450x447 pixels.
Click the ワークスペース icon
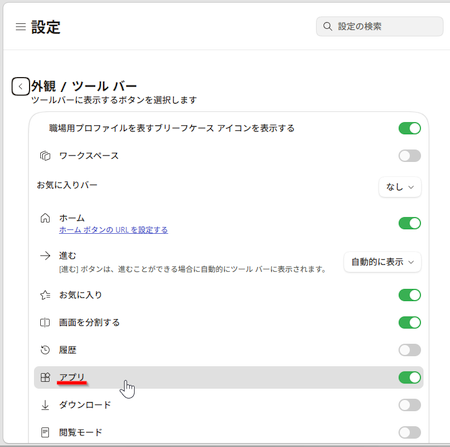pyautogui.click(x=45, y=156)
